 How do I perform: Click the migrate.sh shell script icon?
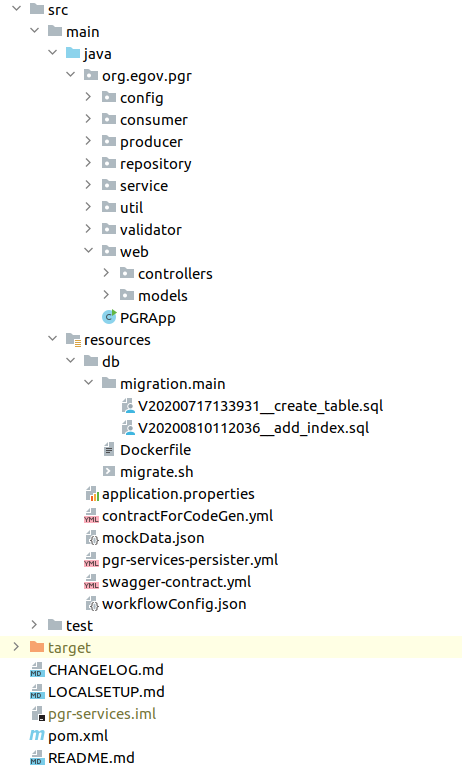(x=109, y=471)
